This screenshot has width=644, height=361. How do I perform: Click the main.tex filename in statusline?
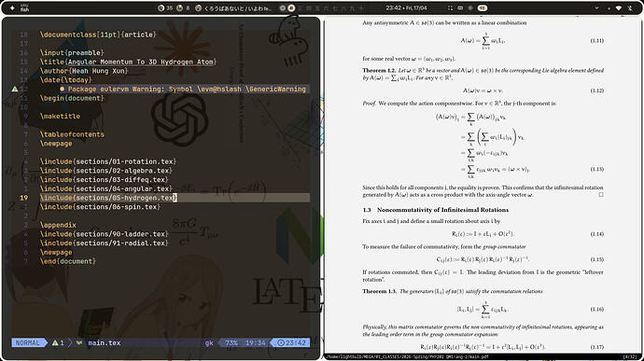pos(105,342)
